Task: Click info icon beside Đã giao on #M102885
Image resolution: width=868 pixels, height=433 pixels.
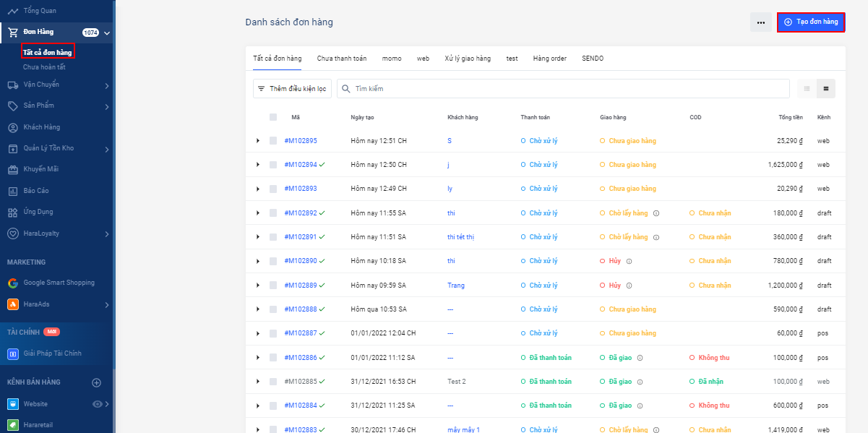Action: click(640, 381)
